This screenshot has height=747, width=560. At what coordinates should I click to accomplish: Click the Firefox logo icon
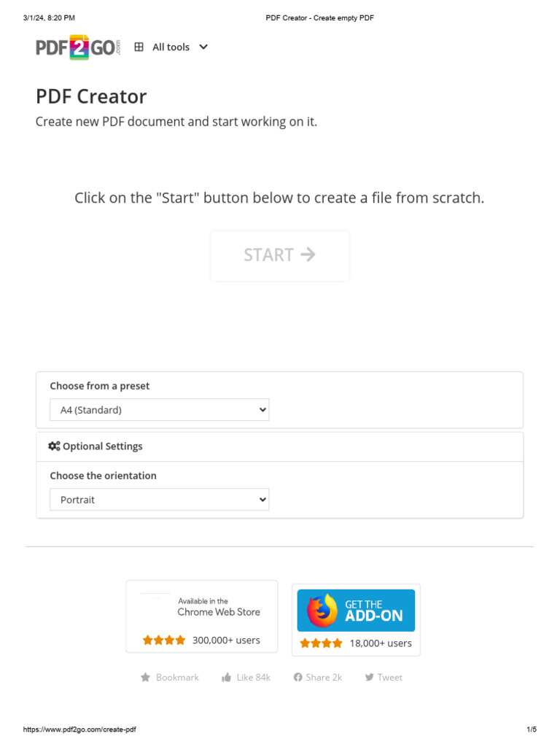click(x=322, y=611)
